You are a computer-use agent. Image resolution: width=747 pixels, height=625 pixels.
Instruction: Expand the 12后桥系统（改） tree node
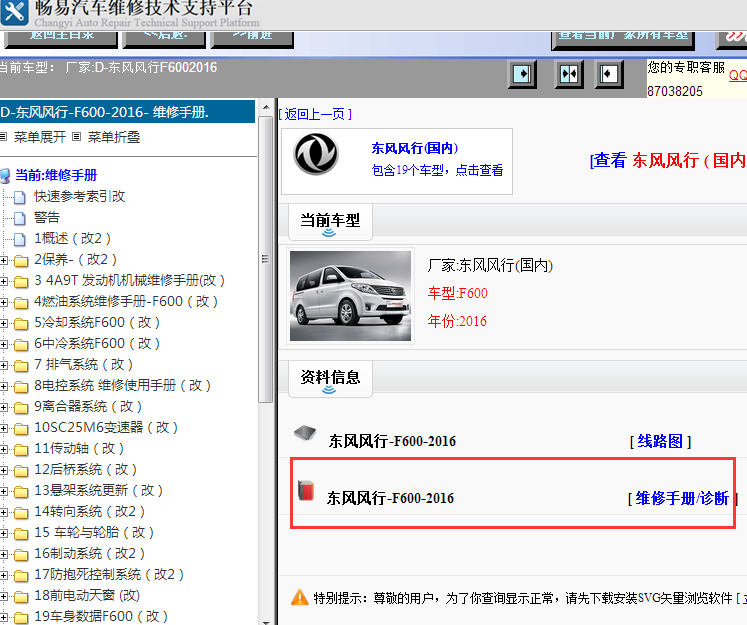4,470
